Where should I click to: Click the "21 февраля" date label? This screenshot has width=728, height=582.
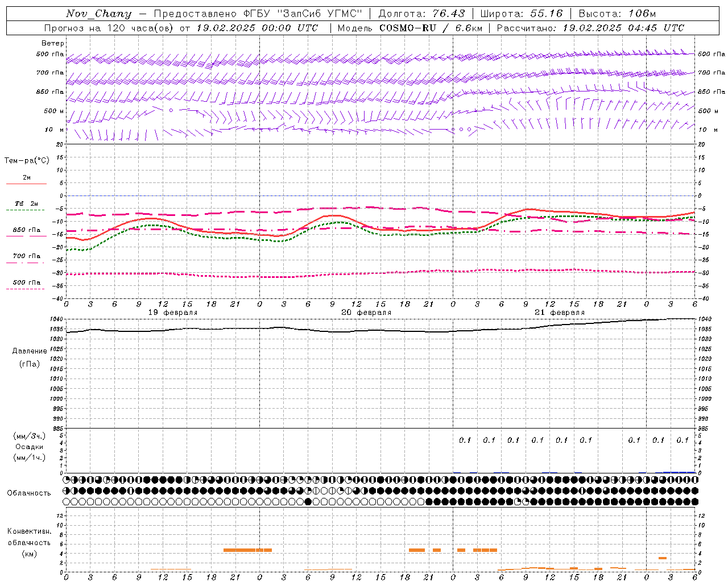pos(560,313)
